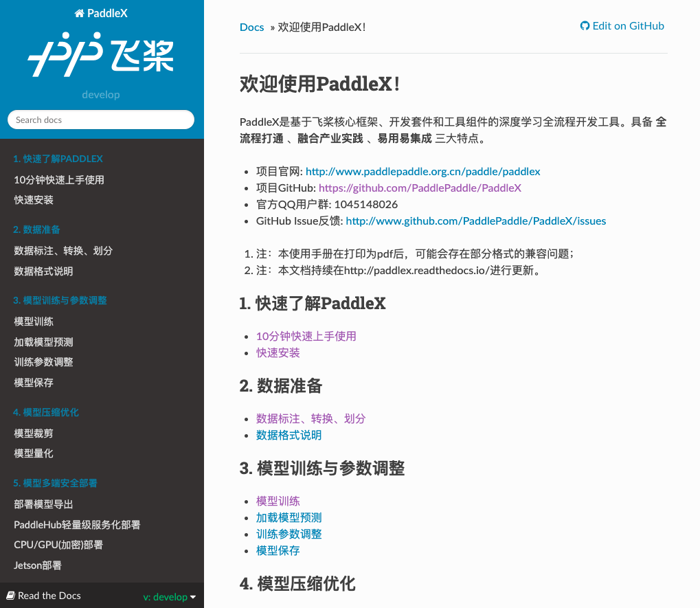The height and width of the screenshot is (608, 700).
Task: Select sidebar item 模型量化
Action: (34, 453)
